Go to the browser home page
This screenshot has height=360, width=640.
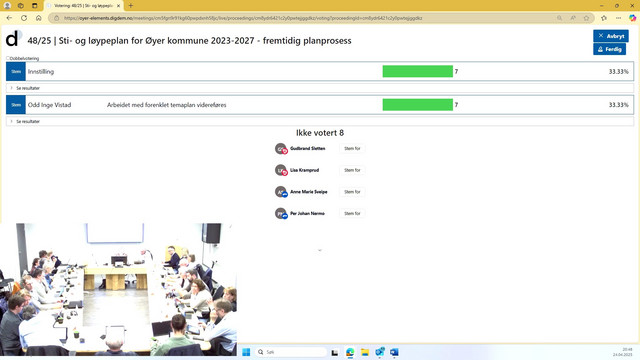click(x=39, y=18)
